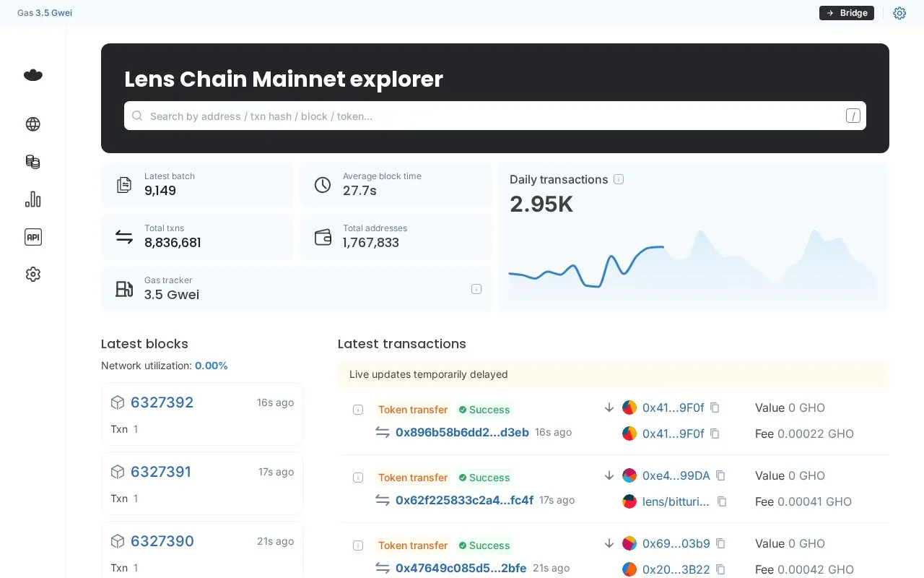Open the API icon in sidebar
This screenshot has width=924, height=578.
point(33,237)
